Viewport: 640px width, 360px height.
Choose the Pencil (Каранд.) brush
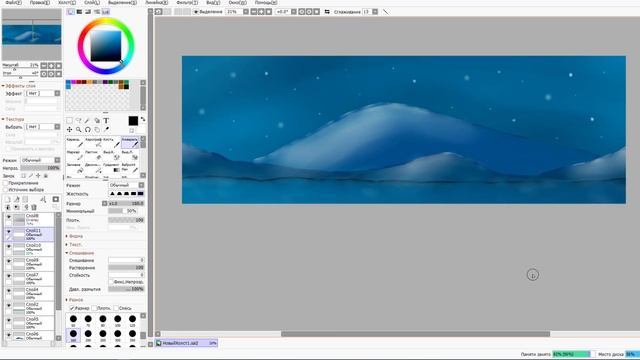pos(75,142)
